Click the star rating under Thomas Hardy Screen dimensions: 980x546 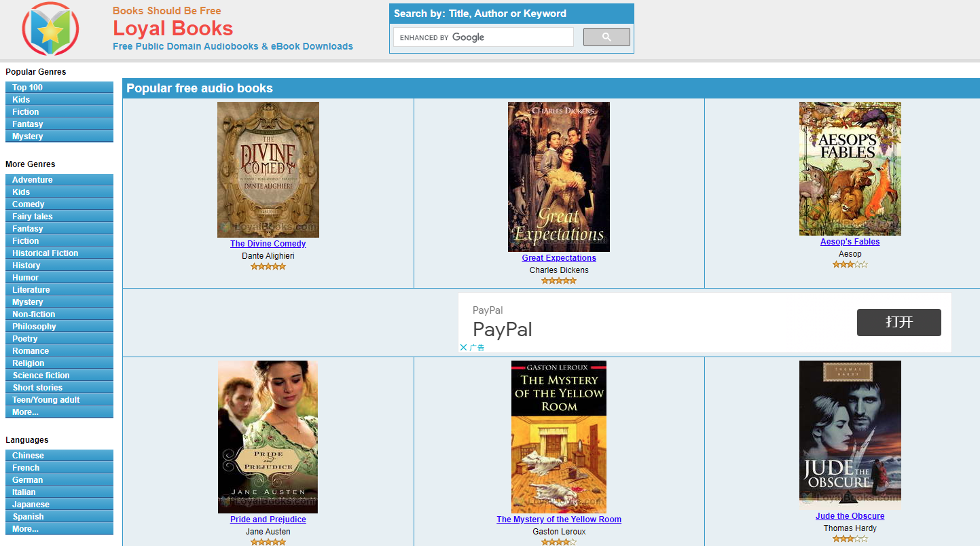850,539
